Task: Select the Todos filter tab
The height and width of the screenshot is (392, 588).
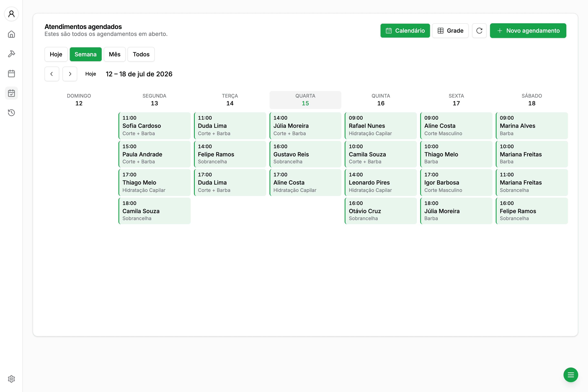Action: [x=141, y=54]
